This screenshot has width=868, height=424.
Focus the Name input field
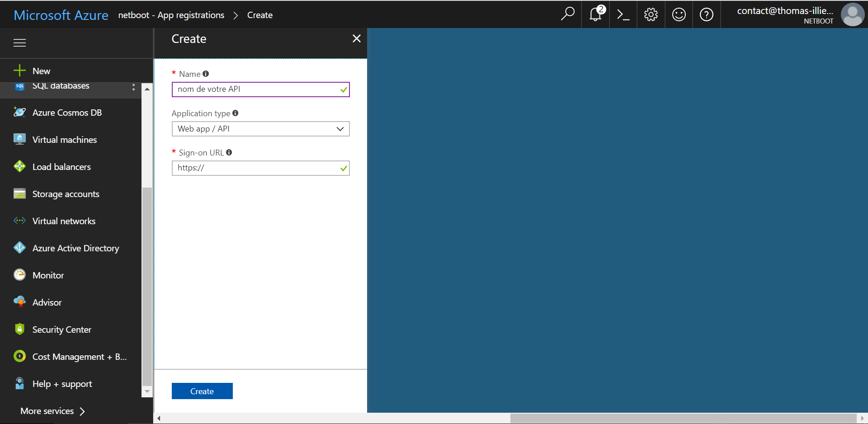(x=260, y=90)
